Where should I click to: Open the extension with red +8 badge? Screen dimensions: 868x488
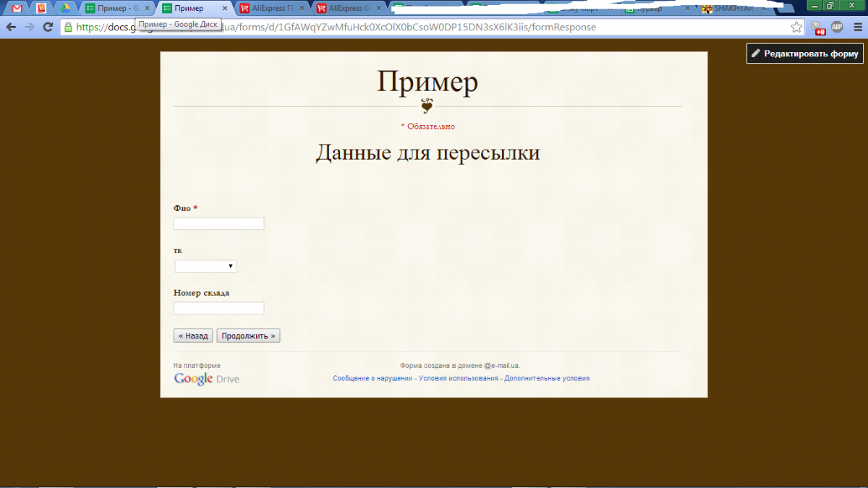pos(817,28)
